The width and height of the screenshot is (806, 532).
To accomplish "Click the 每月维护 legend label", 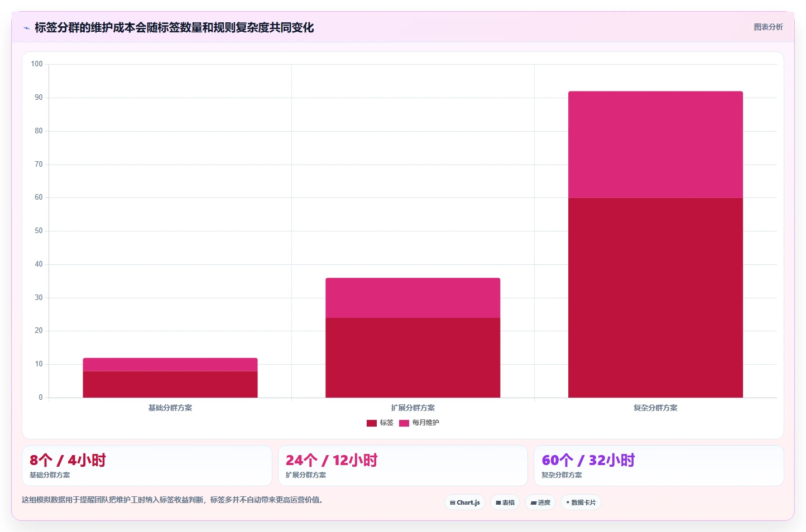I will click(x=426, y=423).
